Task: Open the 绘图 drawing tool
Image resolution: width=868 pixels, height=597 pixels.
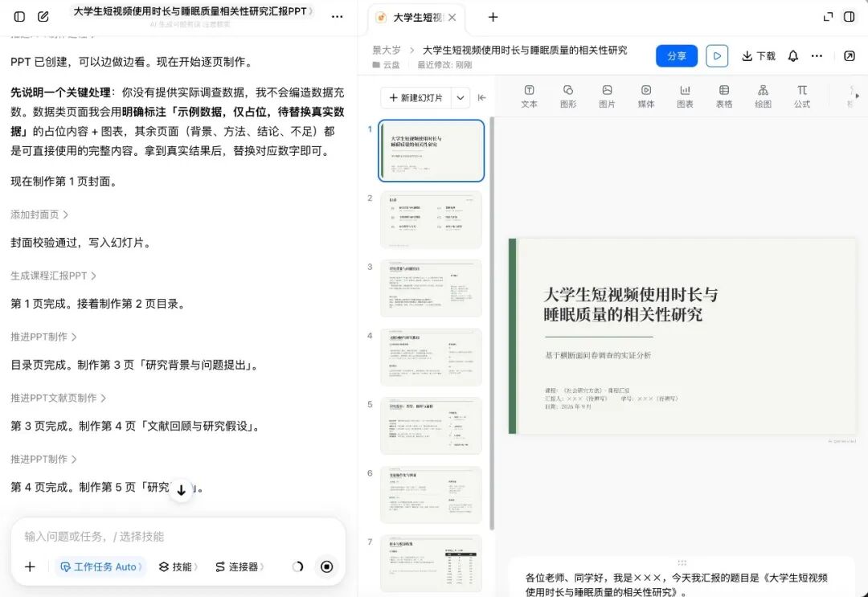Action: [763, 96]
